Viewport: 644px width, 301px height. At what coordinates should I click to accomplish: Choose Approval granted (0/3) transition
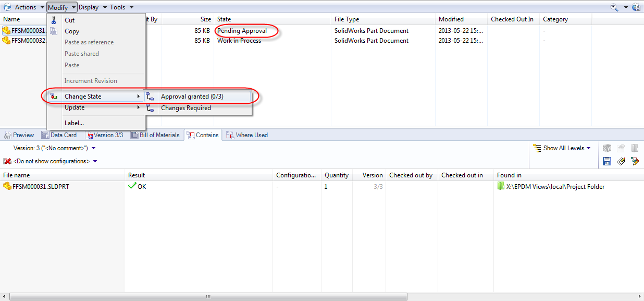click(x=192, y=97)
